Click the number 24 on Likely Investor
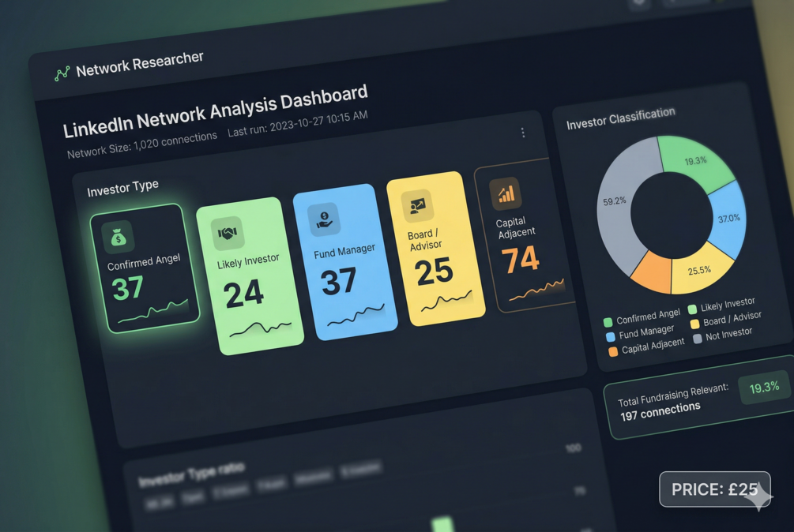The width and height of the screenshot is (794, 532). (243, 294)
